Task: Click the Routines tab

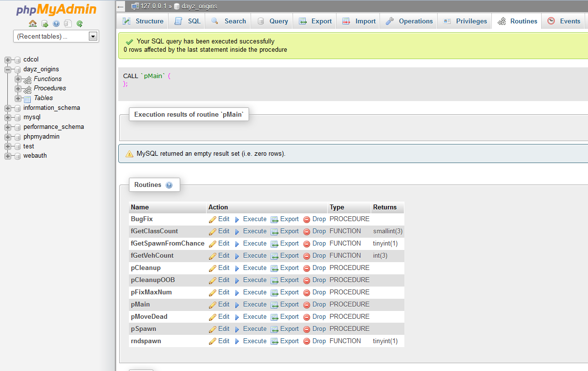Action: (x=517, y=21)
